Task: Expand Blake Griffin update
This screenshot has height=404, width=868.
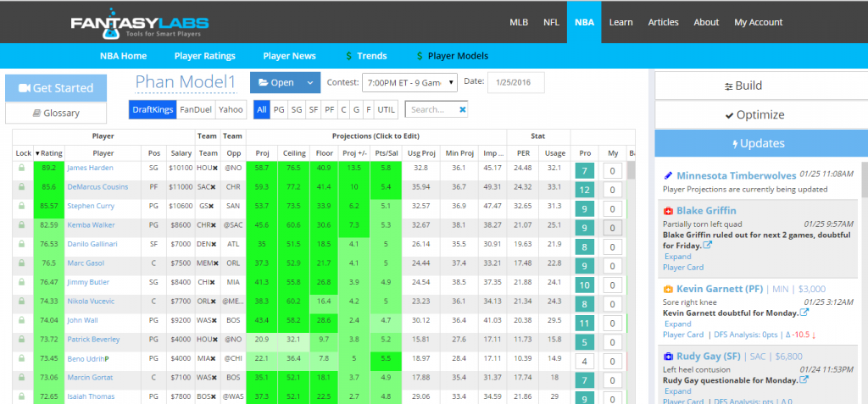Action: 677,257
